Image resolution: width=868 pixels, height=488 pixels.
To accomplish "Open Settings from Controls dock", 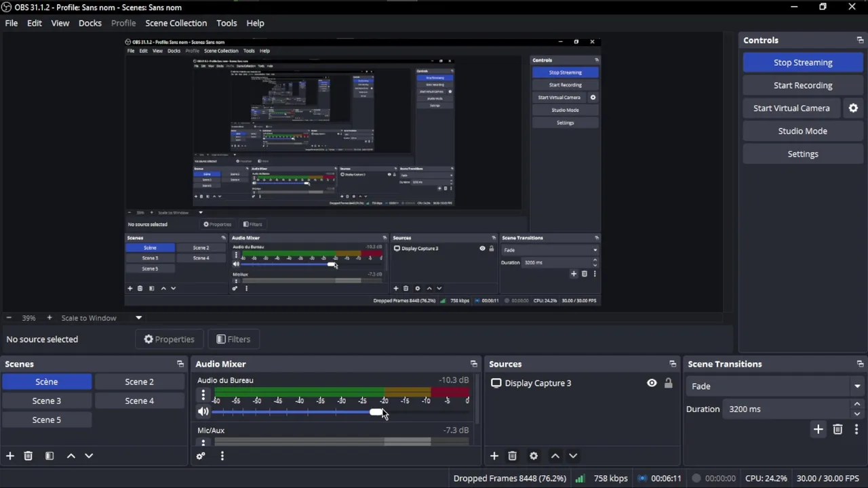I will pos(803,155).
